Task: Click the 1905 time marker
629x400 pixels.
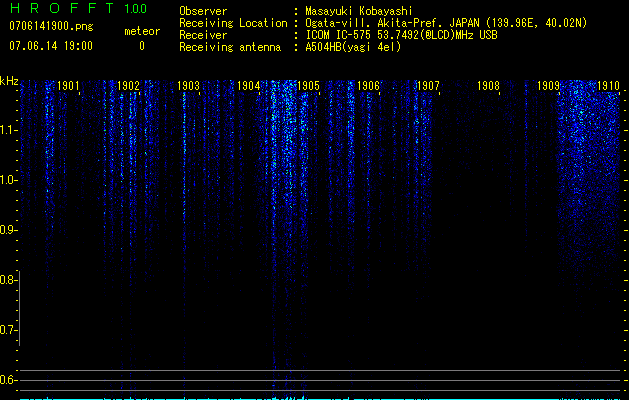Action: point(308,86)
